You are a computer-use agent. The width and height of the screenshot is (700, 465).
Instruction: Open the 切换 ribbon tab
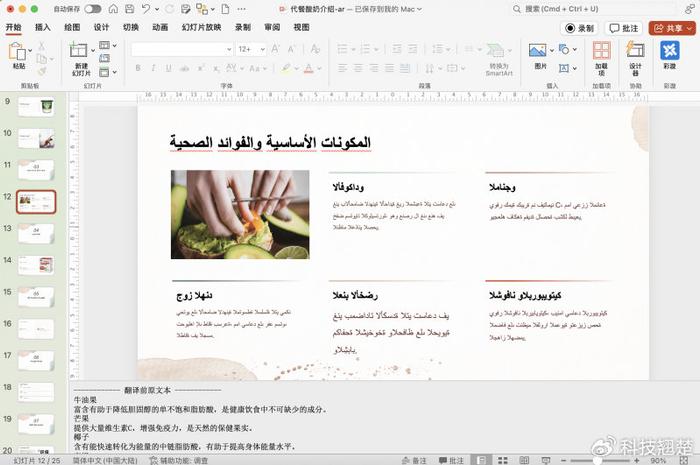tap(130, 27)
